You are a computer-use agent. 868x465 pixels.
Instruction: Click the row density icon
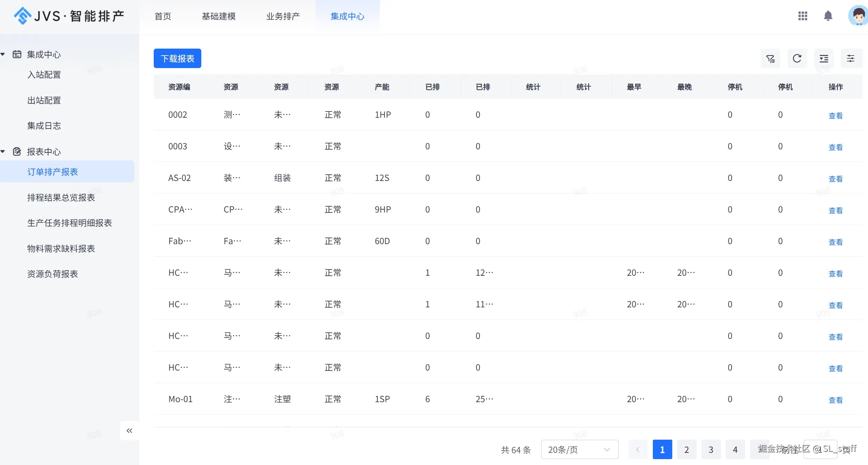point(824,58)
